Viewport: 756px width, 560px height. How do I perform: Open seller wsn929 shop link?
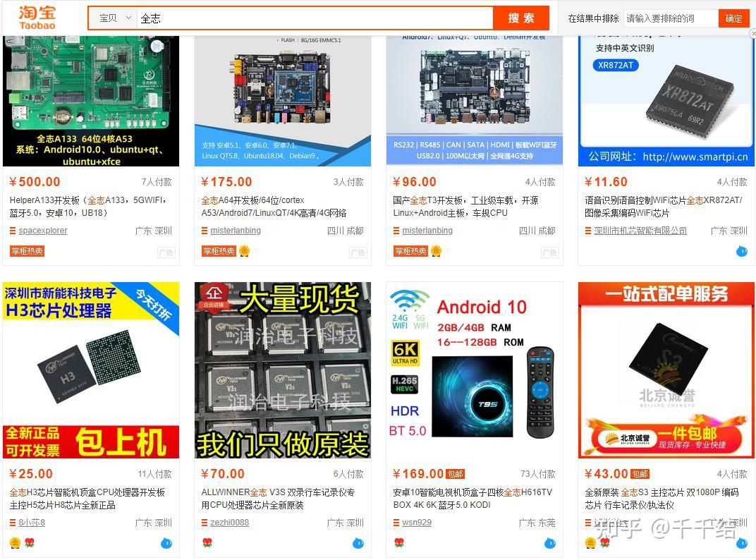(417, 523)
